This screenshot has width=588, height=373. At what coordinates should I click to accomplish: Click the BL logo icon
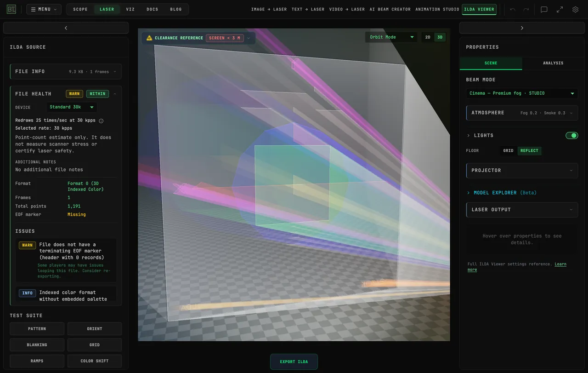tap(11, 9)
